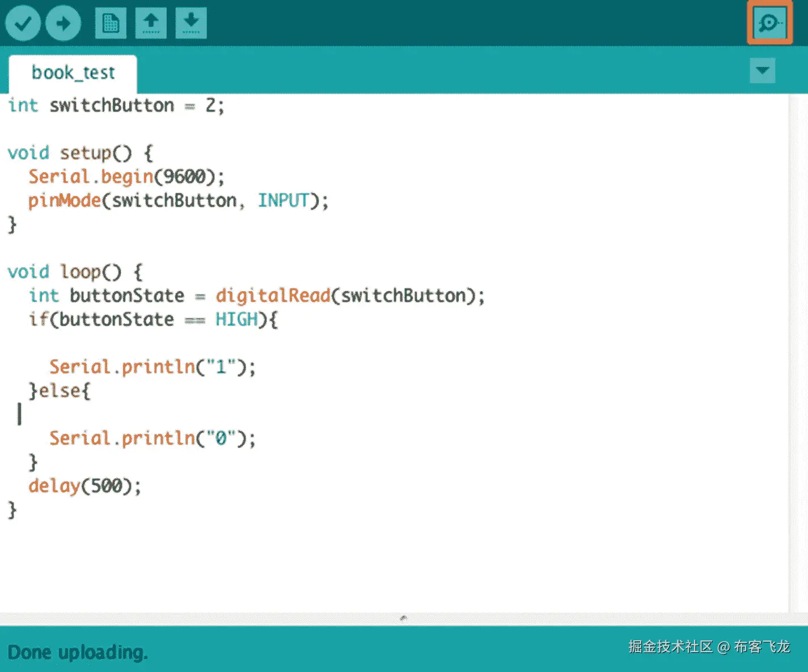This screenshot has width=808, height=672.
Task: Click the Serial.begin(9600) line
Action: (x=125, y=176)
